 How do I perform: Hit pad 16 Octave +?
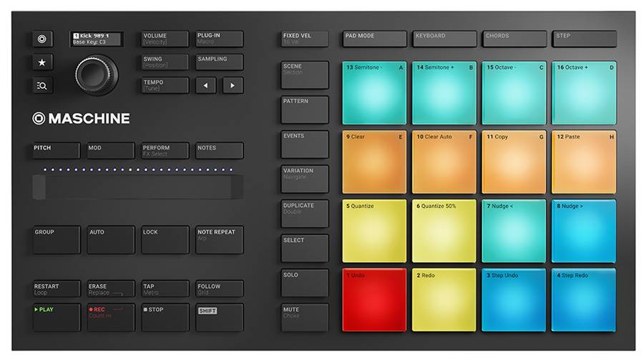point(584,93)
